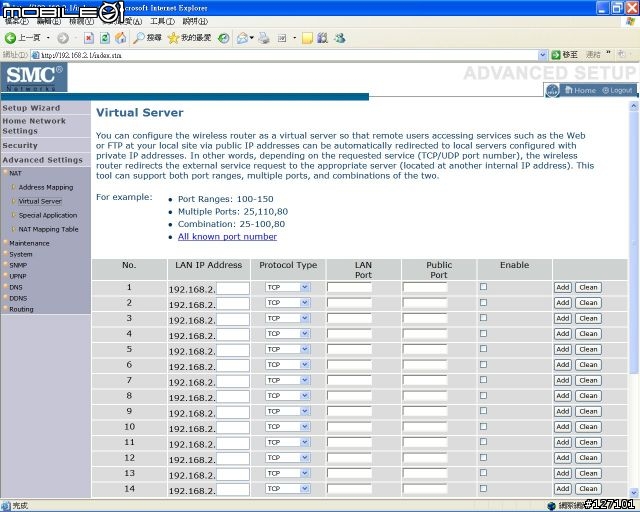Focus LAN Port field in row 2

pos(349,303)
